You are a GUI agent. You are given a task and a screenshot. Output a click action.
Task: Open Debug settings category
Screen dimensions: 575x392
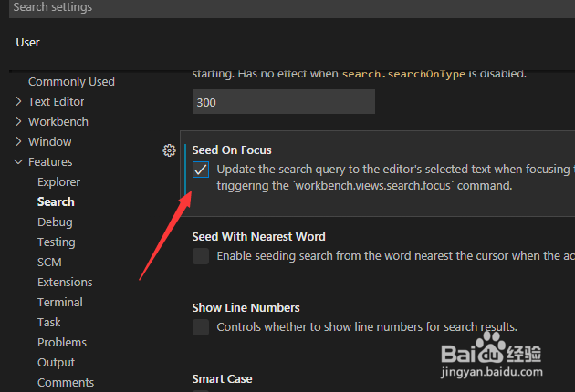(55, 222)
